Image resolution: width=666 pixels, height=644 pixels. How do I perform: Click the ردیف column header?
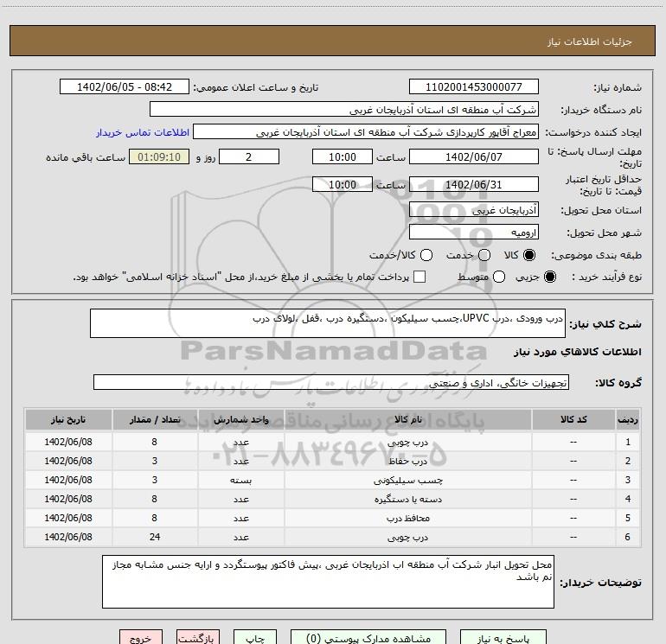pos(628,420)
